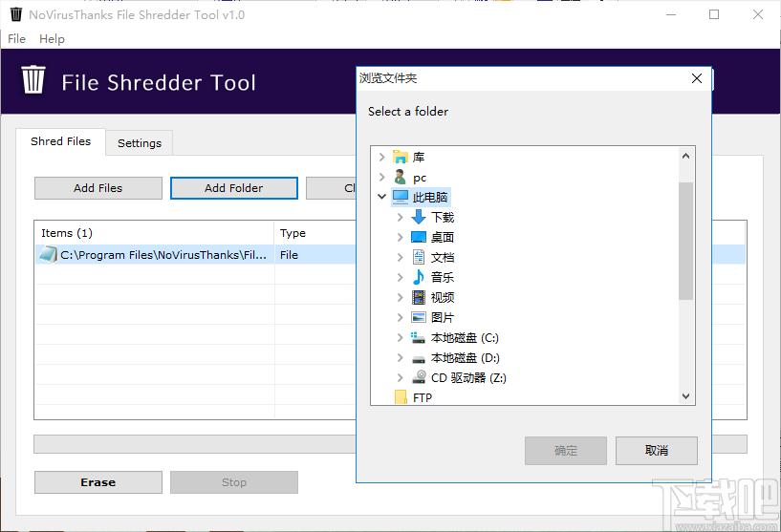Select the C:\Program Files\NoVirusThanks list row
Viewport: 781px width, 532px height.
pos(195,254)
